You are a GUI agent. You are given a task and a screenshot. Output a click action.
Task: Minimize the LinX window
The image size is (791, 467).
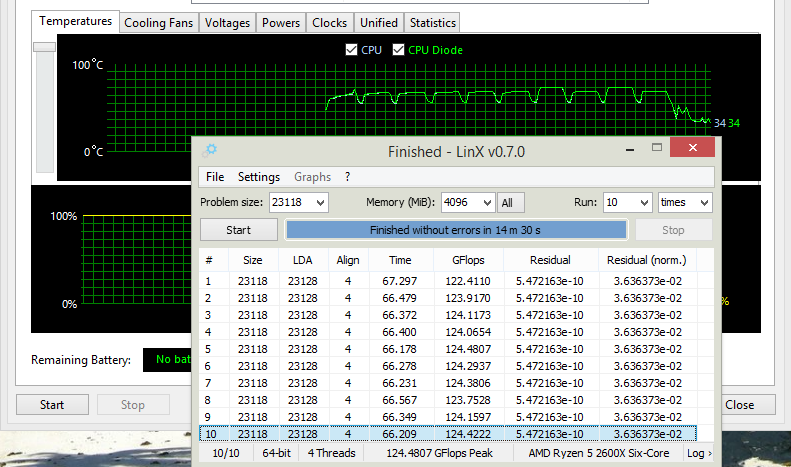[x=630, y=150]
